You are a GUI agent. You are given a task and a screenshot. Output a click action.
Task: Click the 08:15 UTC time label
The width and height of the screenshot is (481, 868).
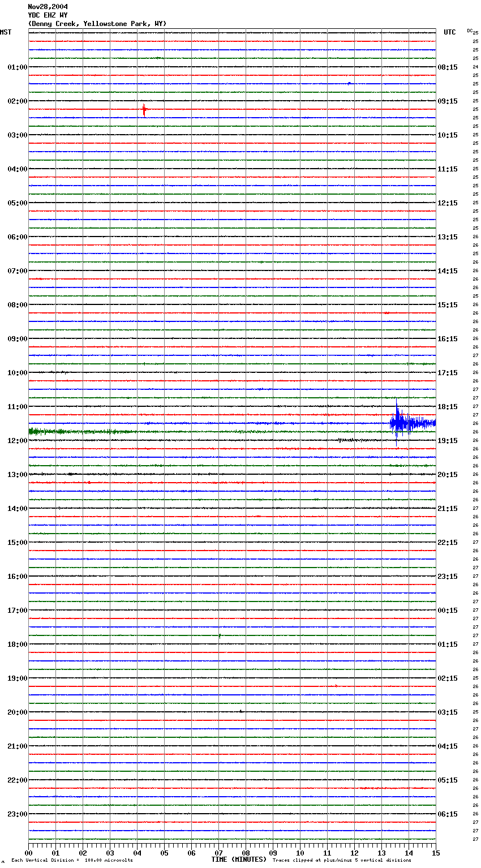[x=448, y=67]
